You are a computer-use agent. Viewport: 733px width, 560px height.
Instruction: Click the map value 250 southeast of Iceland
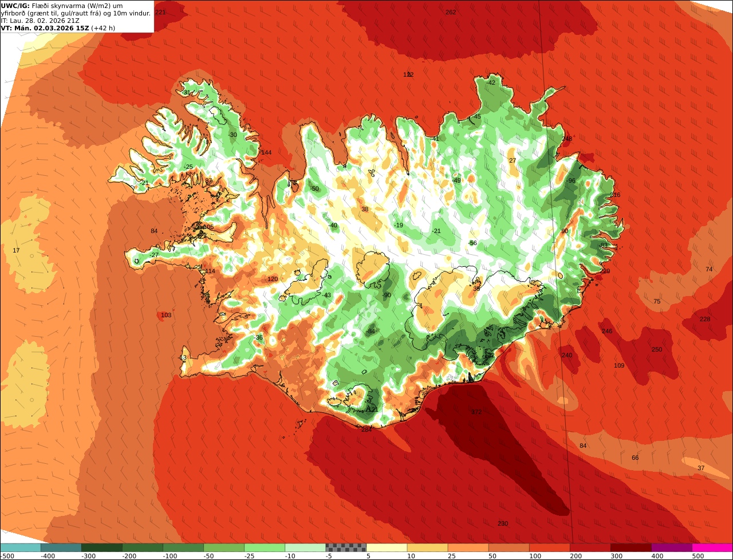click(x=657, y=350)
